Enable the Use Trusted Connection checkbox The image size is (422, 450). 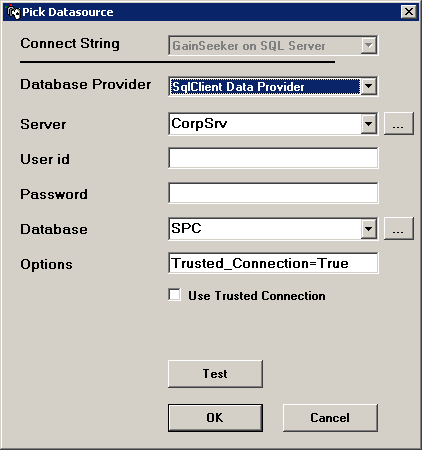click(x=175, y=295)
